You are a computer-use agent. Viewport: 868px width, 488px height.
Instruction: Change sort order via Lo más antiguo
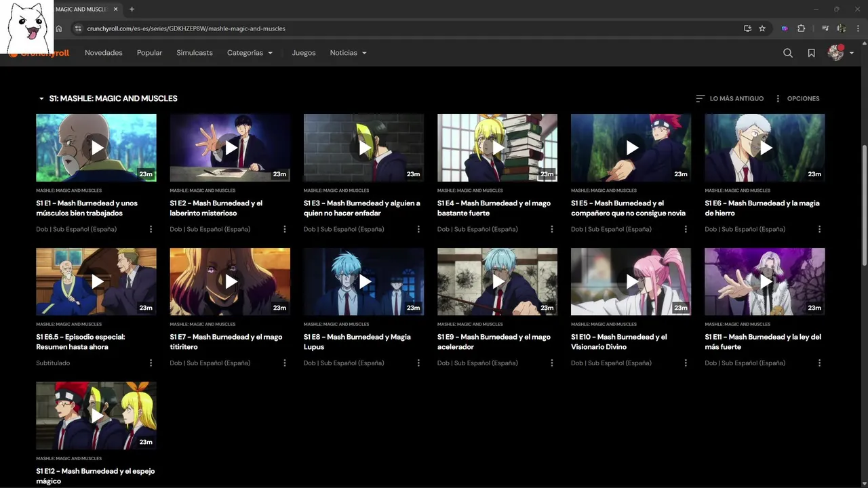tap(730, 98)
